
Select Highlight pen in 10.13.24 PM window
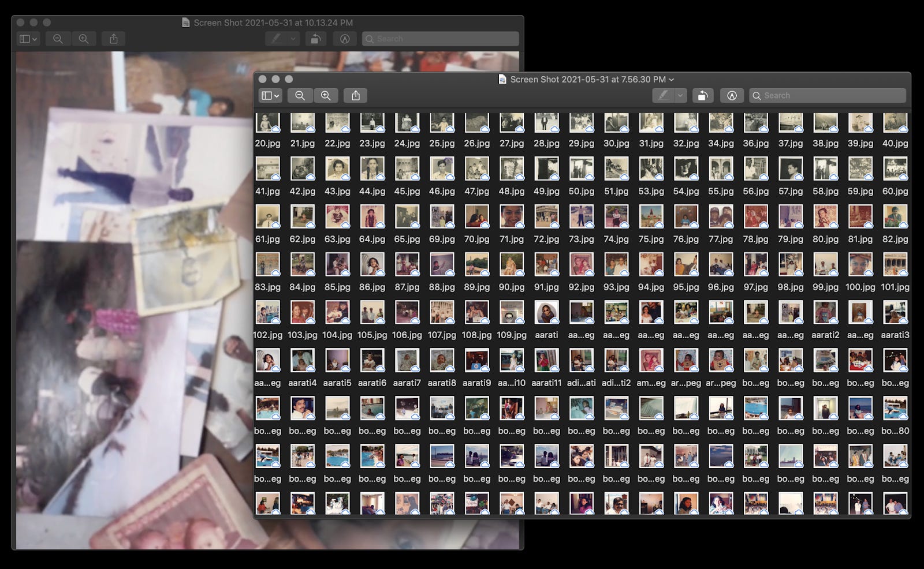[276, 39]
